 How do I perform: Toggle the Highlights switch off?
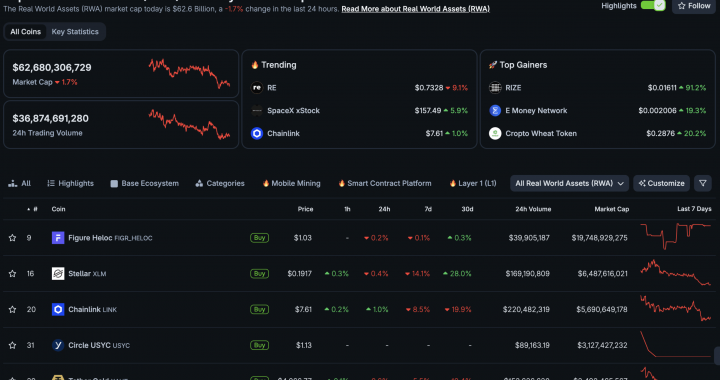652,6
